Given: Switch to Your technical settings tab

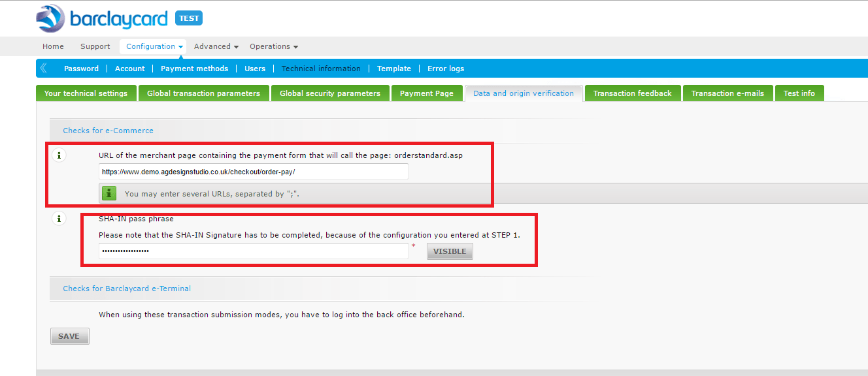Looking at the screenshot, I should [x=86, y=93].
